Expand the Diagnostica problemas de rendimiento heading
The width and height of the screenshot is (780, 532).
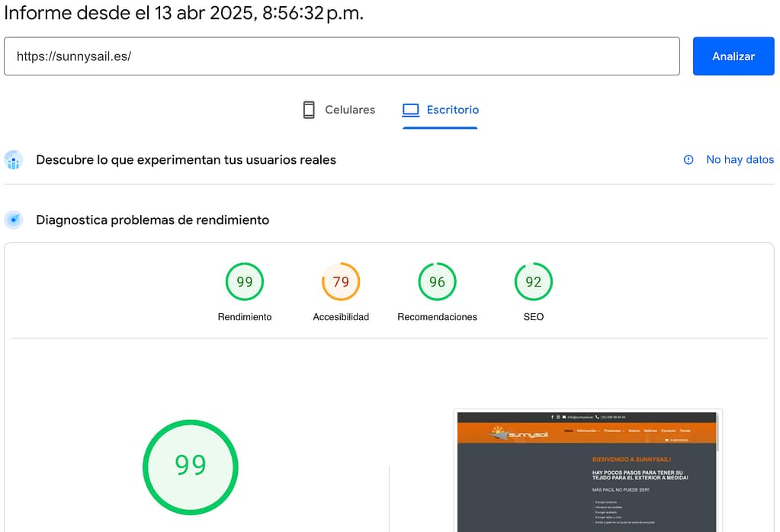tap(152, 220)
